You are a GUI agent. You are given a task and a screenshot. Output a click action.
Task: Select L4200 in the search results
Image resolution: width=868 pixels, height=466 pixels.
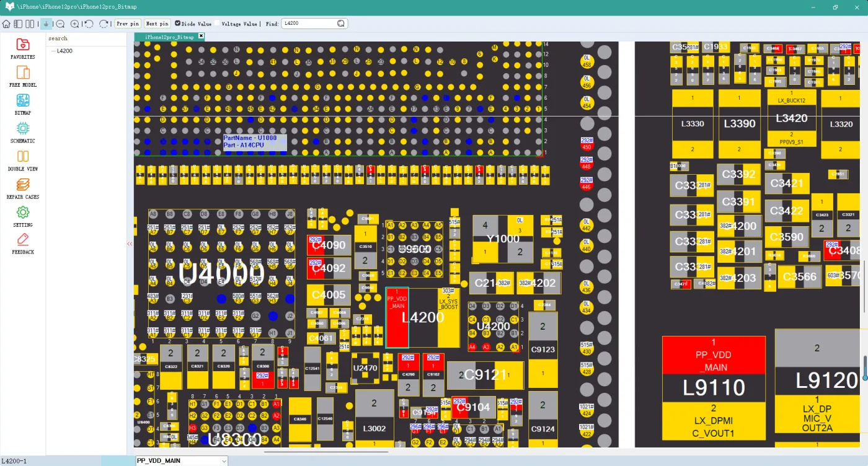(x=64, y=51)
